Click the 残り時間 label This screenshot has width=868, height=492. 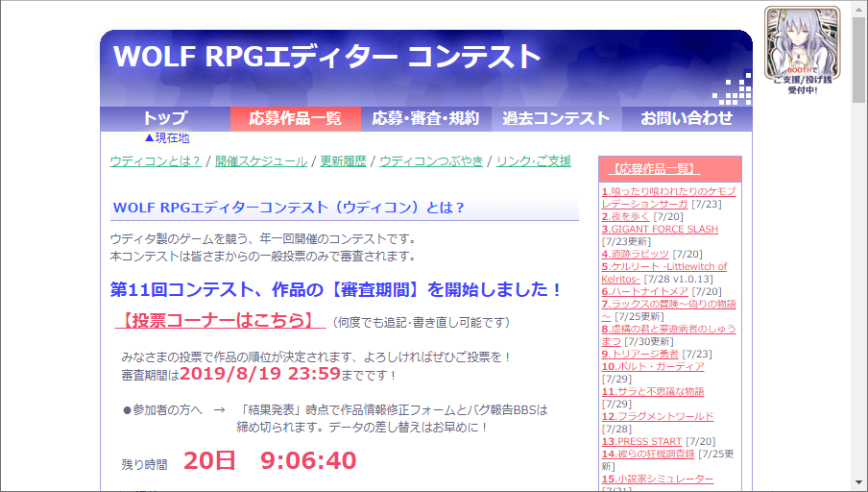click(x=144, y=465)
